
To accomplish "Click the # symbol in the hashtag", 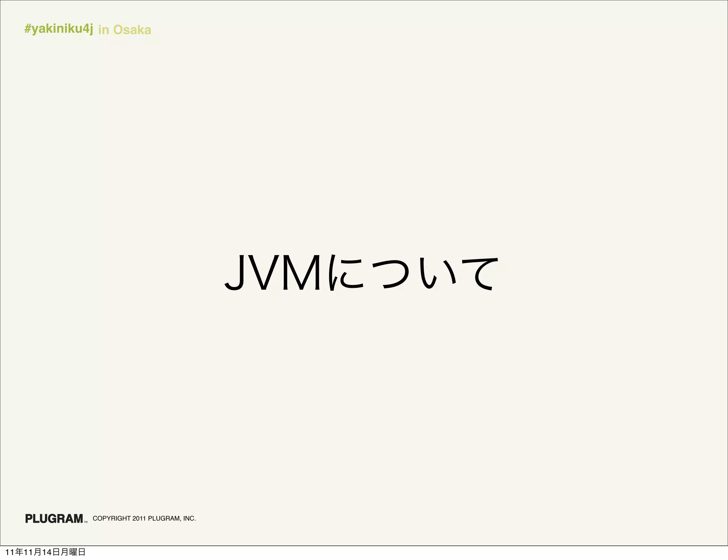I will [28, 29].
